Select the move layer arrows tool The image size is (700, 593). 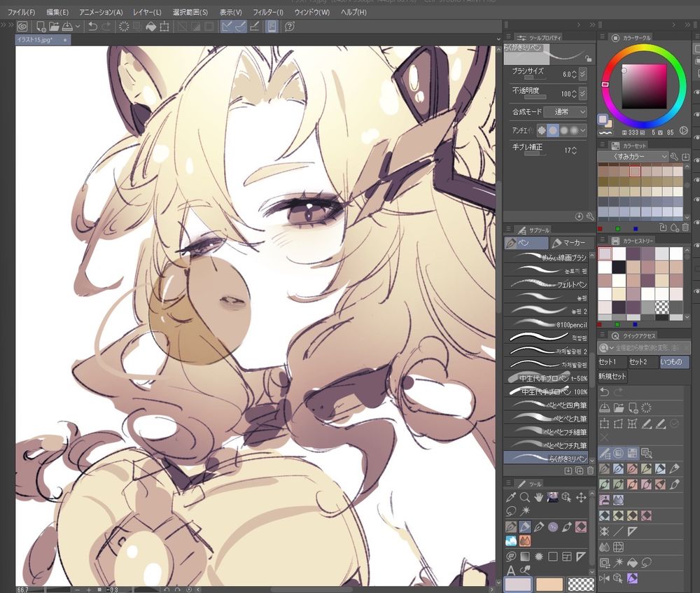point(581,497)
